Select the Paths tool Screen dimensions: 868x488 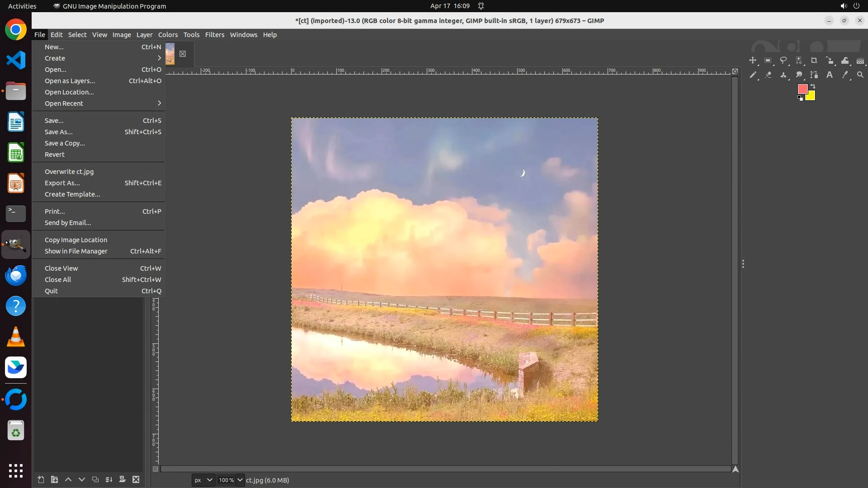(x=814, y=75)
